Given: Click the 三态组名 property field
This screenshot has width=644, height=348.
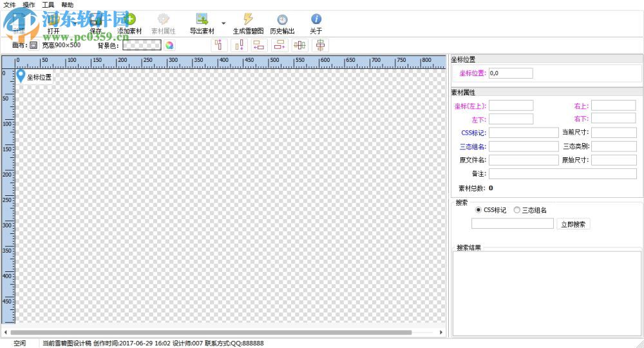Looking at the screenshot, I should (x=524, y=146).
